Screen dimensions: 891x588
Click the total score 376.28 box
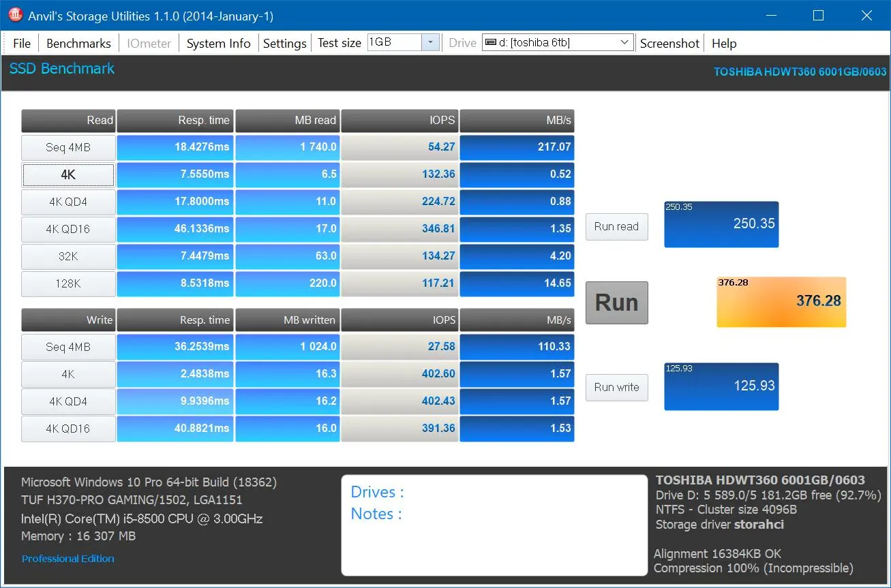coord(781,302)
